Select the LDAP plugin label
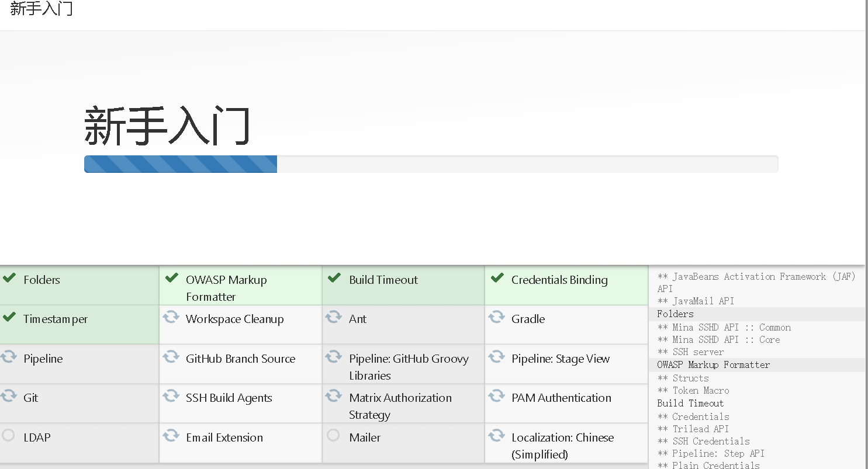This screenshot has width=868, height=469. click(x=37, y=437)
